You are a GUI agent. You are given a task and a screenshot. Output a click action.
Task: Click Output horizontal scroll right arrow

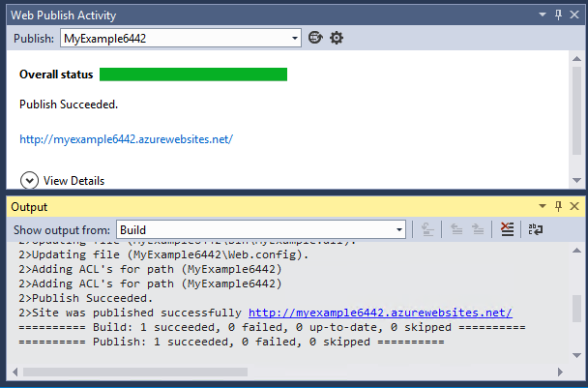(560, 372)
